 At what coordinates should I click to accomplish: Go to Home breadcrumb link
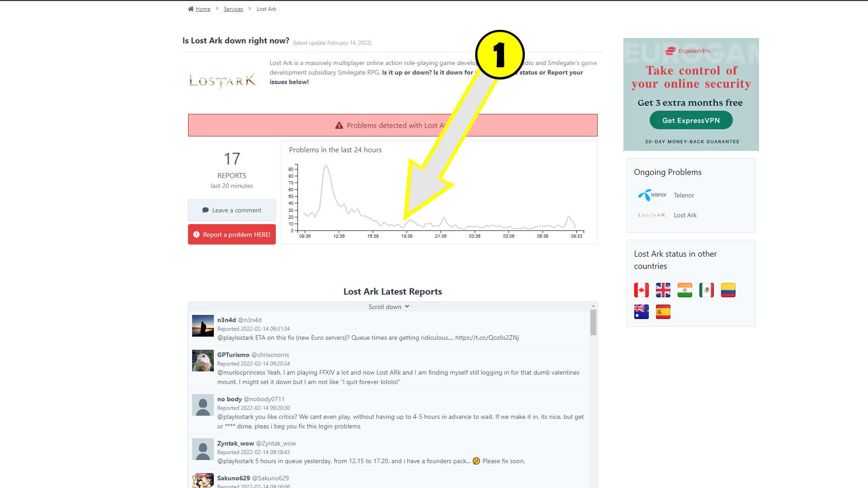[x=203, y=9]
